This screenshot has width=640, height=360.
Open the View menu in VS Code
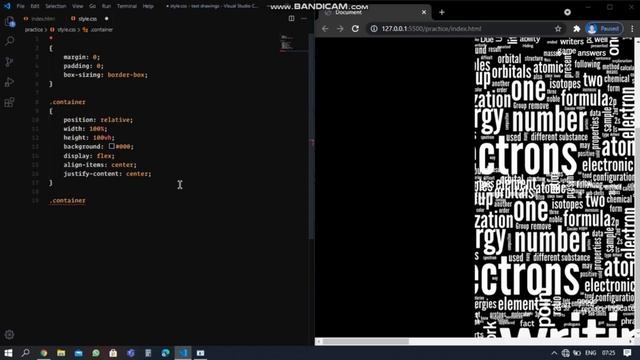pyautogui.click(x=78, y=6)
